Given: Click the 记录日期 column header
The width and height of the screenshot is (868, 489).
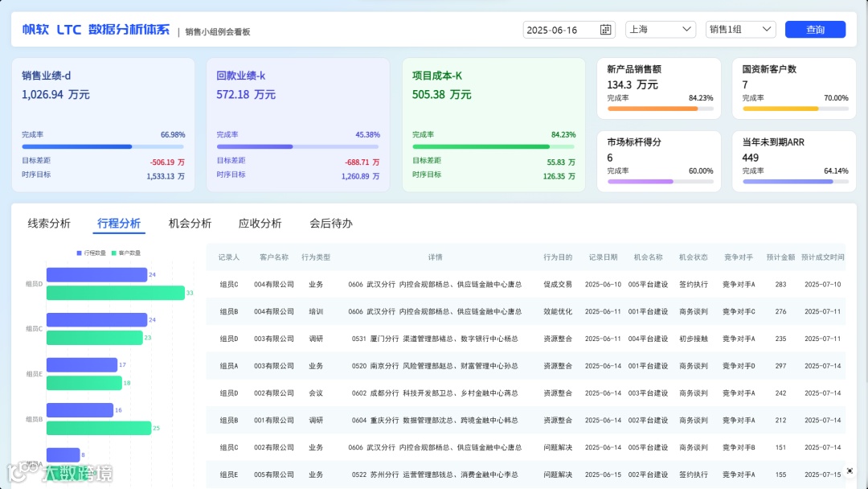Looking at the screenshot, I should 603,257.
